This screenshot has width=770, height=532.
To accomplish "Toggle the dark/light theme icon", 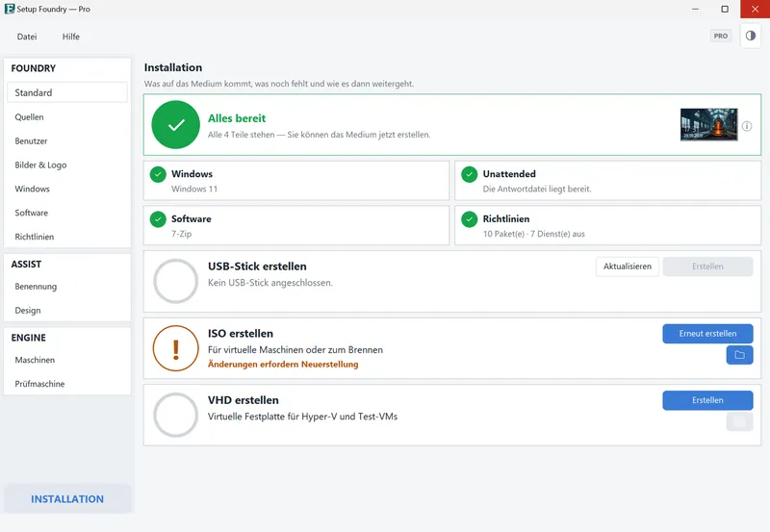I will (751, 36).
